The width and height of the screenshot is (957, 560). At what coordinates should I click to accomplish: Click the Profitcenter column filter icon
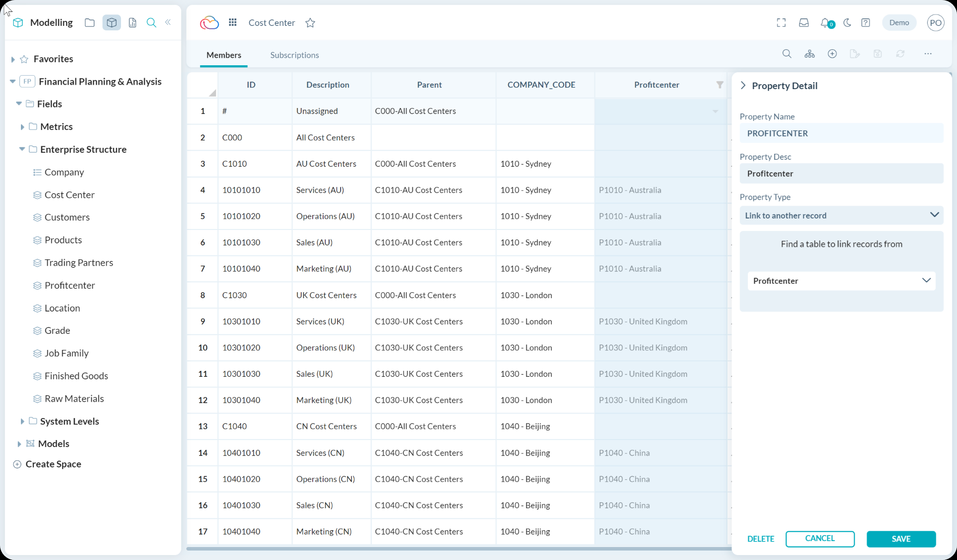(x=719, y=85)
